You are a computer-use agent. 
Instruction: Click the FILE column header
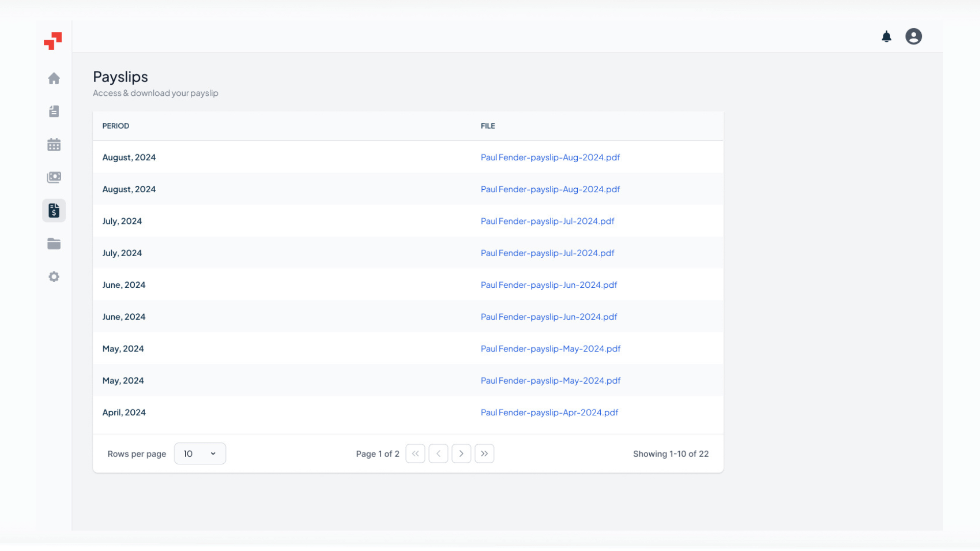click(x=487, y=126)
